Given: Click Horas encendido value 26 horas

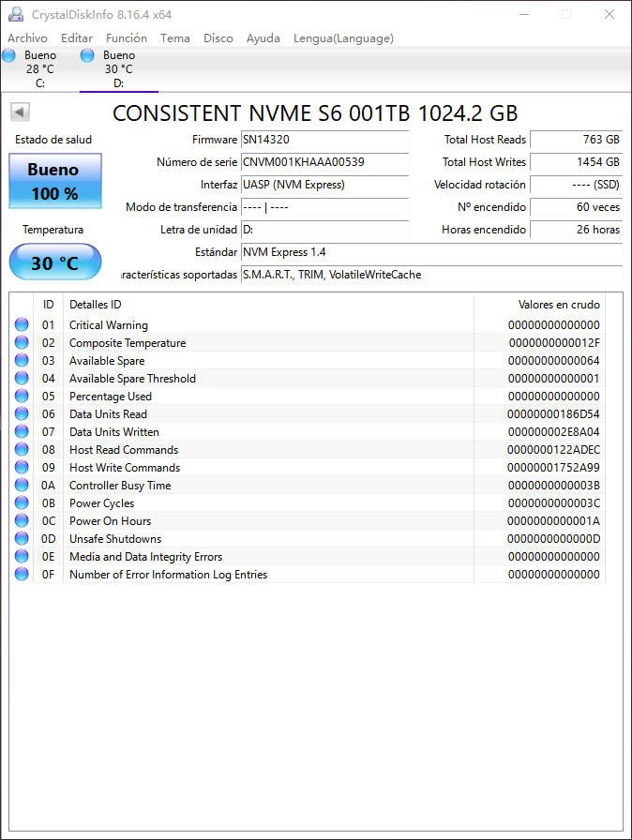Looking at the screenshot, I should [x=577, y=230].
